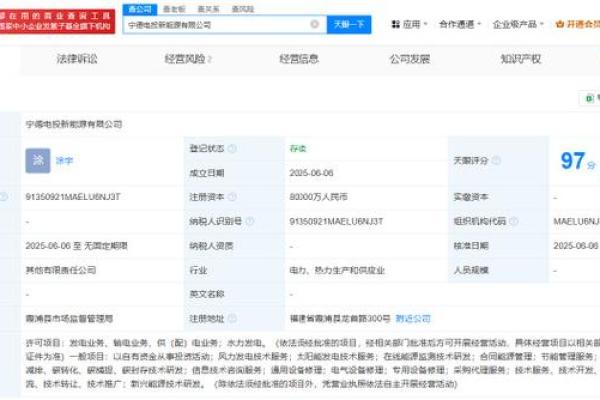The image size is (600, 400).
Task: Click the red banner at top left
Action: (x=57, y=21)
